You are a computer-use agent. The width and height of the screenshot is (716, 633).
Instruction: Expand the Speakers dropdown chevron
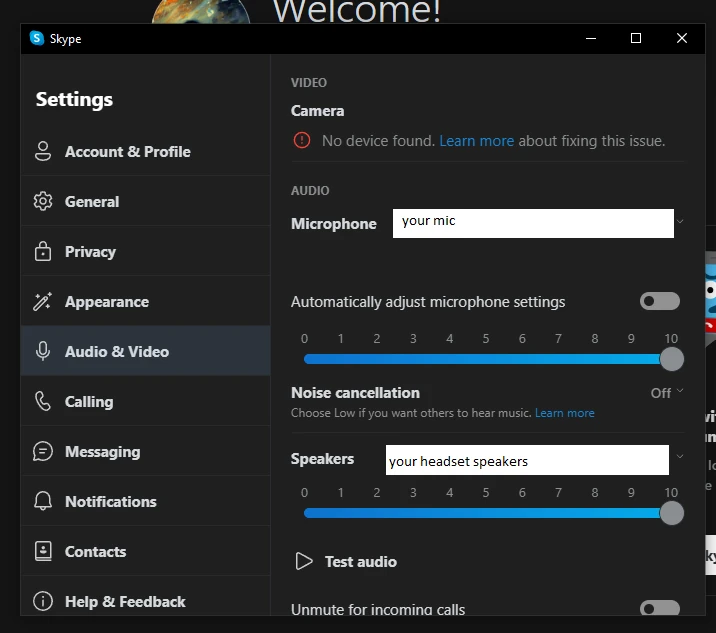coord(680,456)
